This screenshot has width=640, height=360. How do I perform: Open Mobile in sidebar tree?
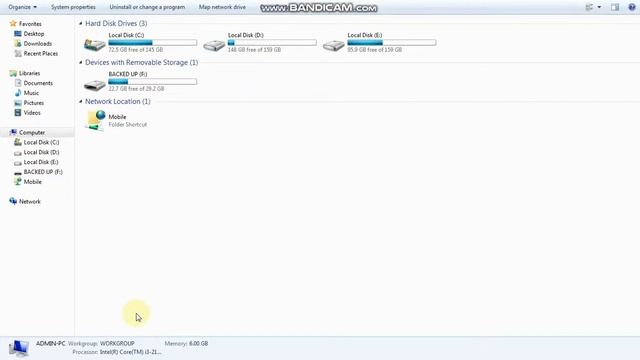click(x=33, y=182)
